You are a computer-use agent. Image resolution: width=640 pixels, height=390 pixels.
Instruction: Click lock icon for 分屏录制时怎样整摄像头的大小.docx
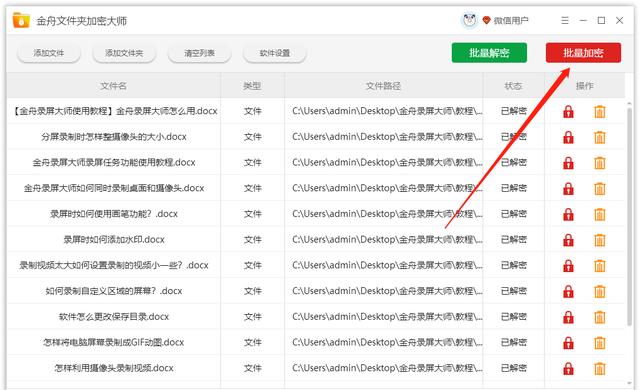point(568,137)
